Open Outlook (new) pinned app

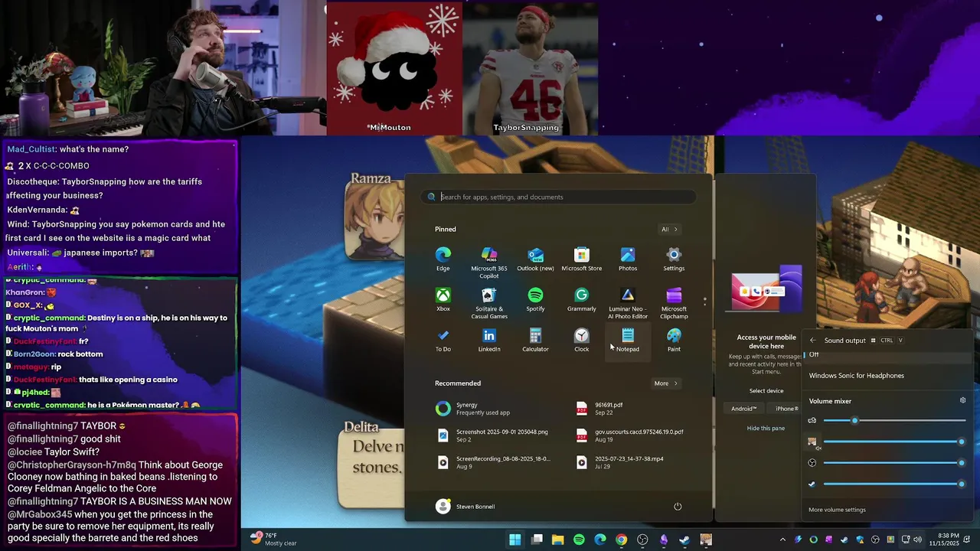coord(535,259)
